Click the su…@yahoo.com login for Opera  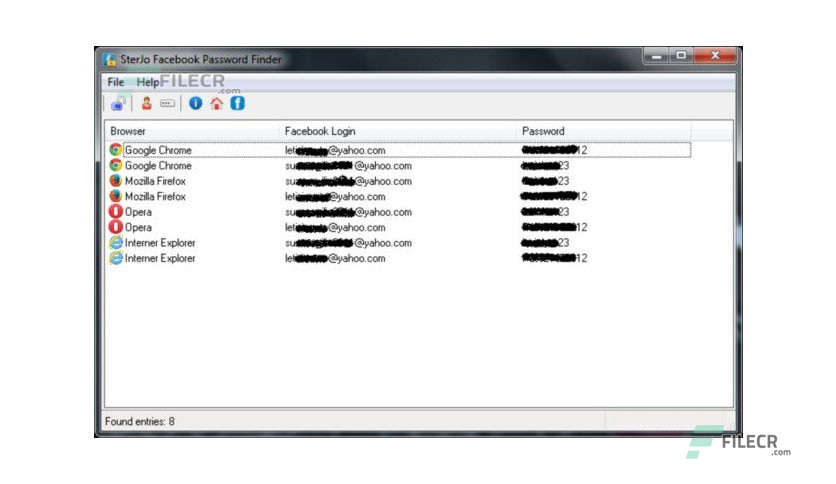348,212
